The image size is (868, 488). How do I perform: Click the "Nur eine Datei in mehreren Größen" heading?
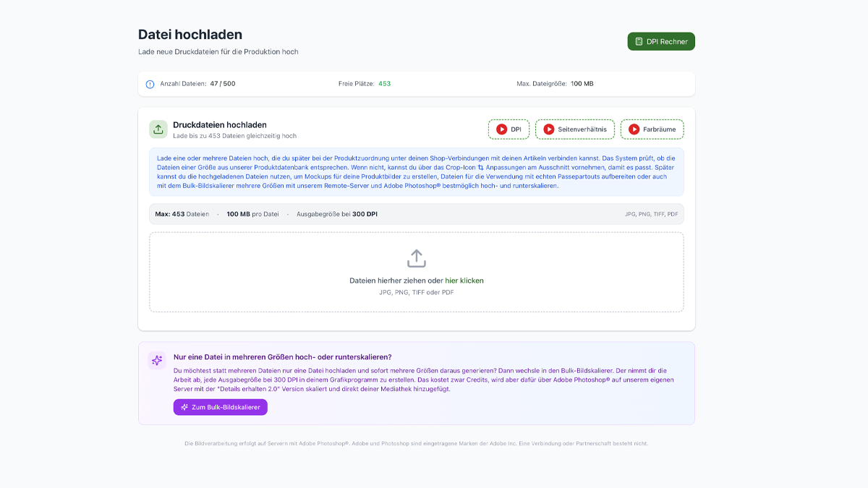[283, 356]
